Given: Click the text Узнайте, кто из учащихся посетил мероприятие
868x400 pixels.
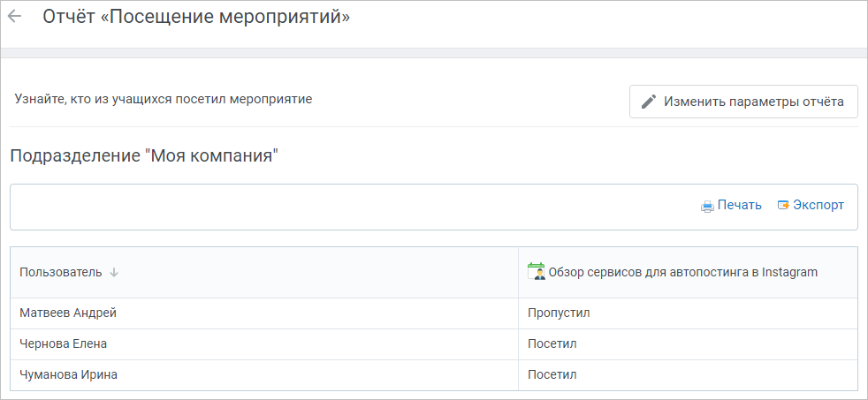Looking at the screenshot, I should click(x=164, y=100).
